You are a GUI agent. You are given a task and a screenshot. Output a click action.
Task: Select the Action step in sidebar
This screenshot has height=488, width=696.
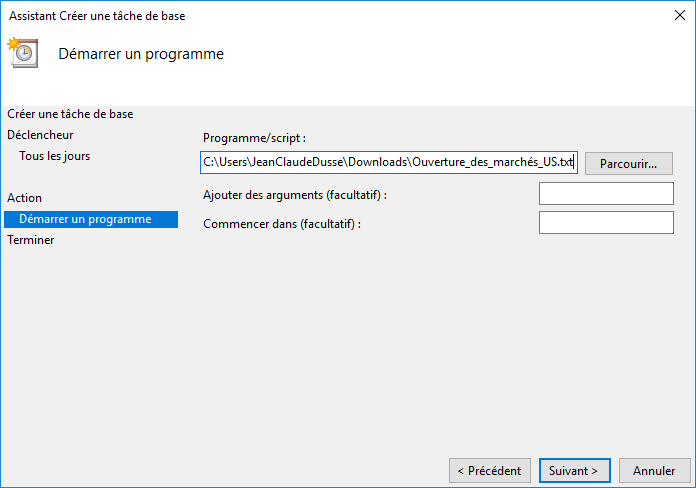(x=25, y=198)
